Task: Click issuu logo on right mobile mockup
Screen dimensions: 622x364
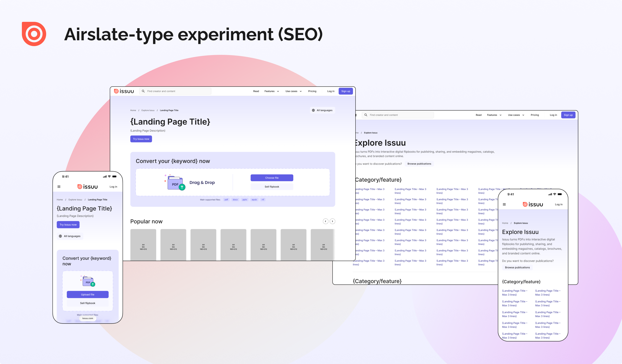Action: click(533, 204)
